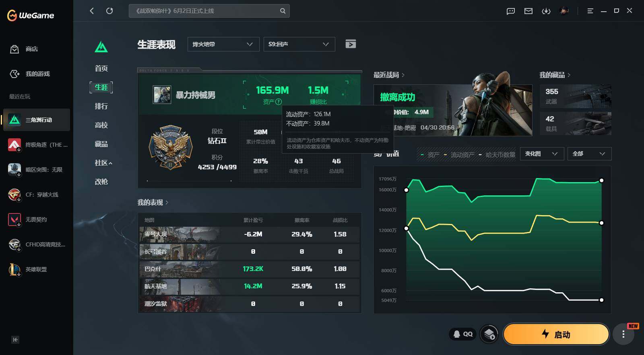Screen dimensions: 644x355
Task: Open 我的游戏 controller icon in sidebar
Action: point(14,74)
